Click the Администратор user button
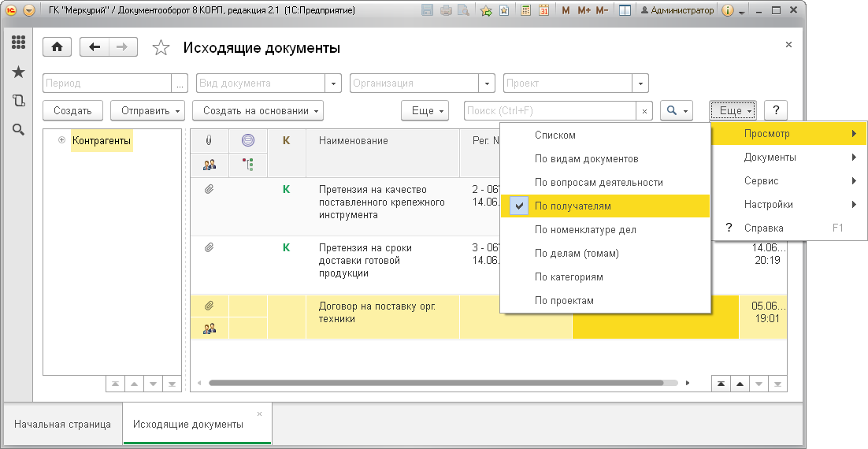 [677, 10]
